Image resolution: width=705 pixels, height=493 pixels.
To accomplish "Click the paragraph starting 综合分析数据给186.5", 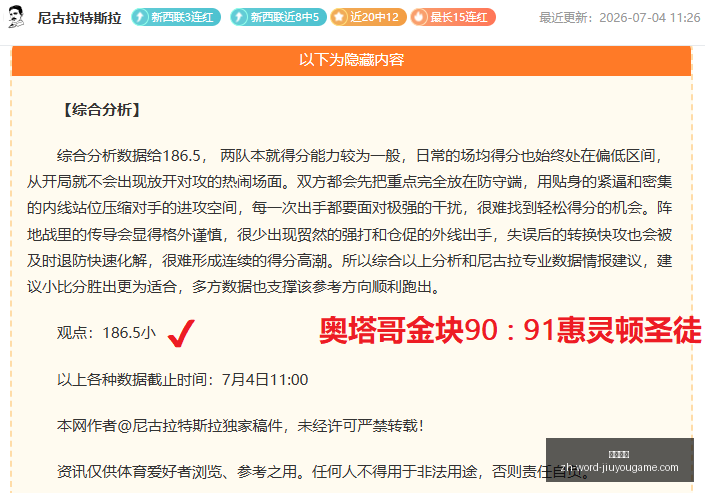I will [x=349, y=221].
